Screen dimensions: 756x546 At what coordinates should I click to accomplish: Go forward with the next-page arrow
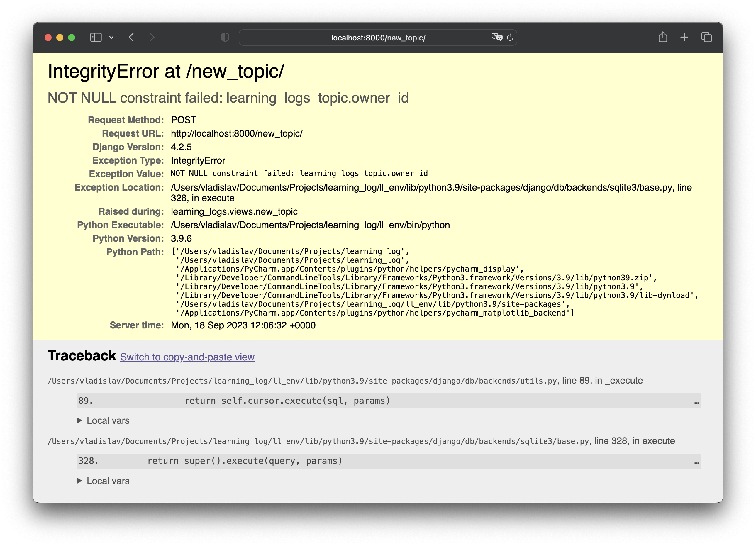(152, 37)
